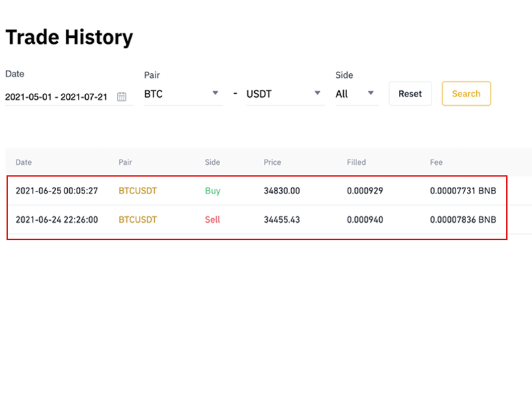Click the red Sell side label
Image resolution: width=532 pixels, height=399 pixels.
pos(212,219)
